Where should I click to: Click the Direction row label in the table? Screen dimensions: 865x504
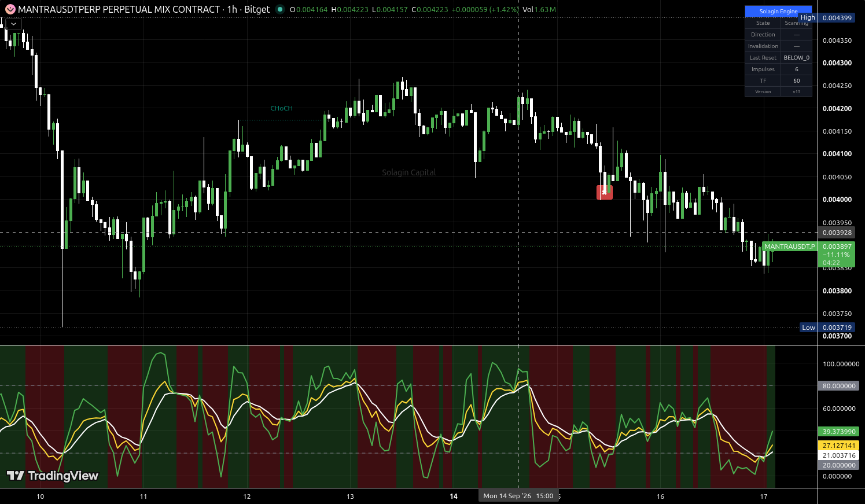click(763, 35)
